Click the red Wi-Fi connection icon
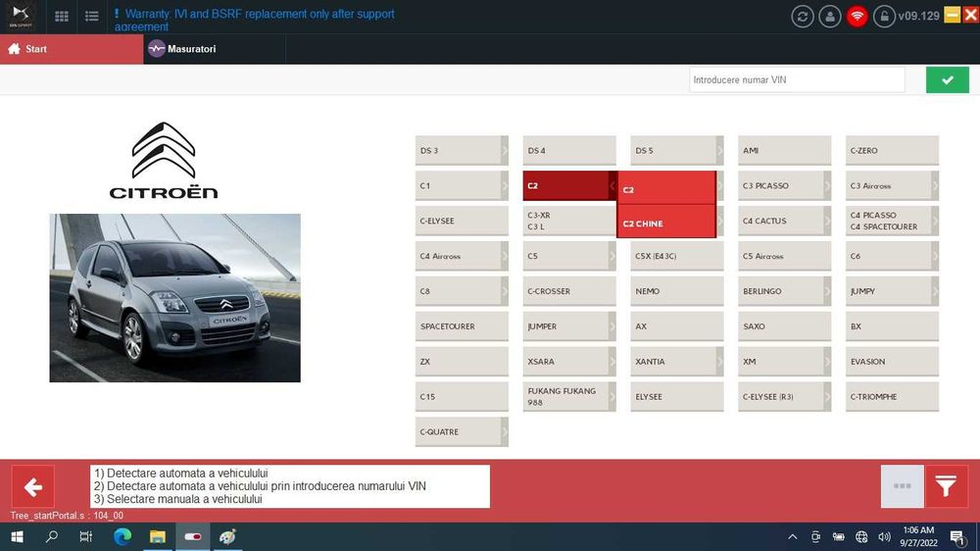The image size is (980, 551). (x=857, y=17)
